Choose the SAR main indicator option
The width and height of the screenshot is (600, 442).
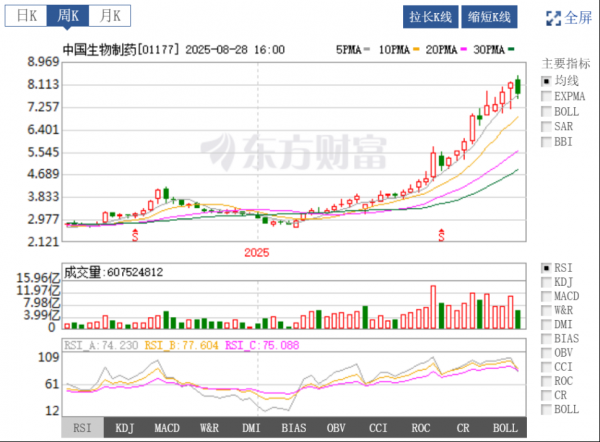546,126
